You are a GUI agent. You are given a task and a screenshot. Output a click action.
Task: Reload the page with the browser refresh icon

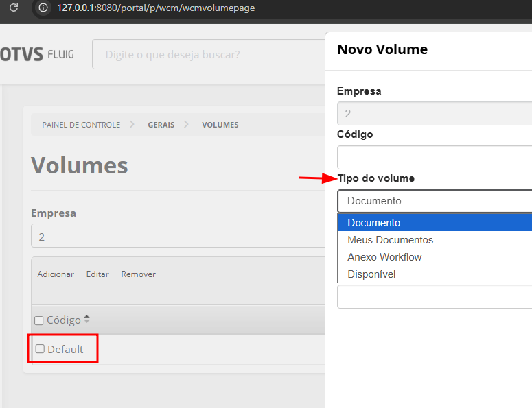13,8
